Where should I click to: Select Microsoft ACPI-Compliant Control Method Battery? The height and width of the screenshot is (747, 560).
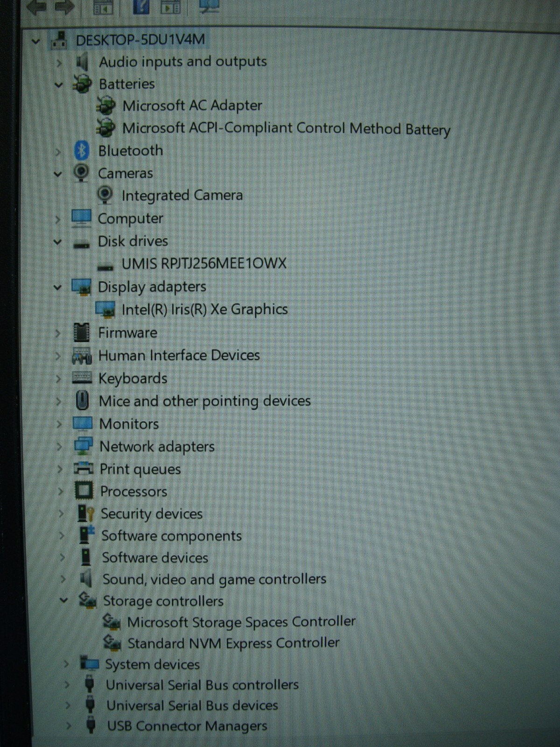pos(286,128)
